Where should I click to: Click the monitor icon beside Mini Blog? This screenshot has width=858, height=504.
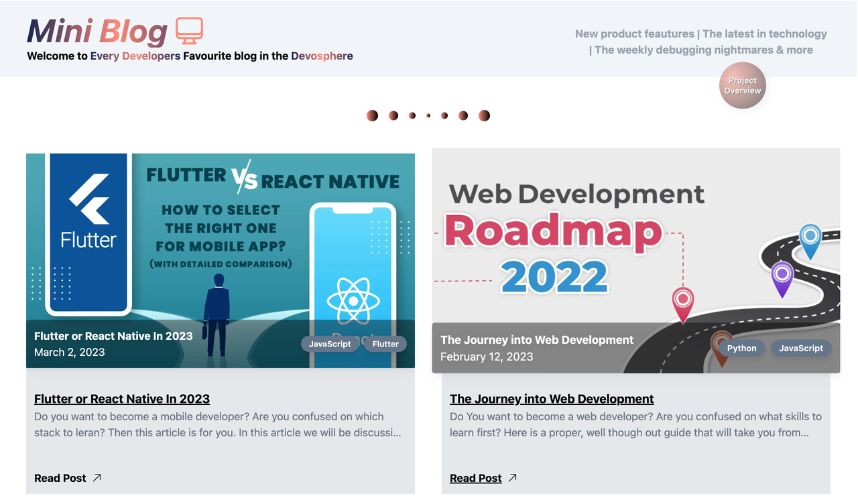[189, 31]
